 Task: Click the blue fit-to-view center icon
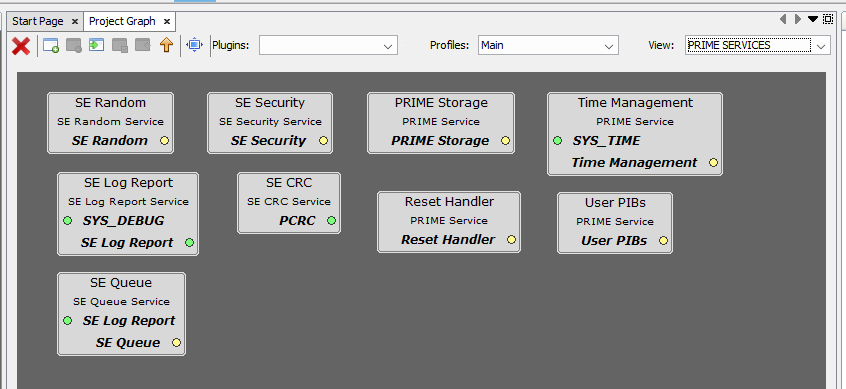[194, 45]
